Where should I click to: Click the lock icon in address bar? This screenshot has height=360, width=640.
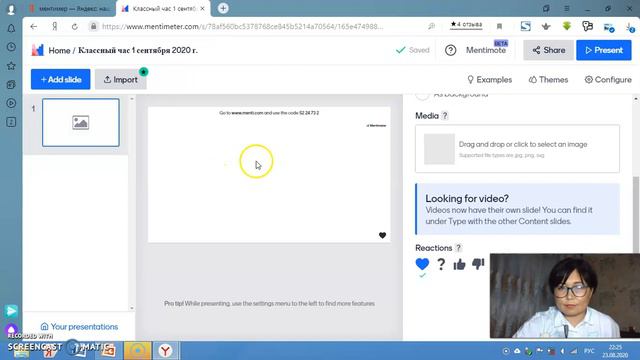pos(93,27)
